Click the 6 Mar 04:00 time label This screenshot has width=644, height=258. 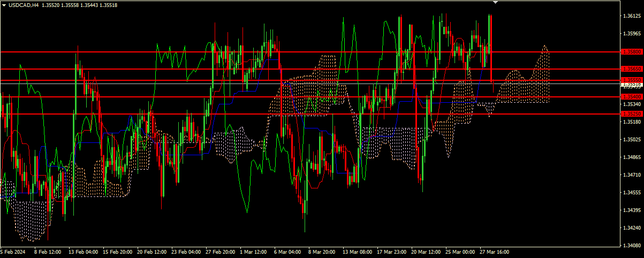pos(288,252)
